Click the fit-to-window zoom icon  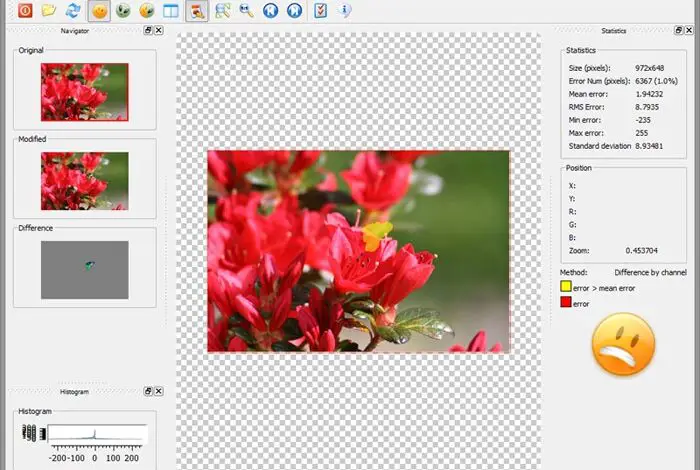tap(222, 10)
